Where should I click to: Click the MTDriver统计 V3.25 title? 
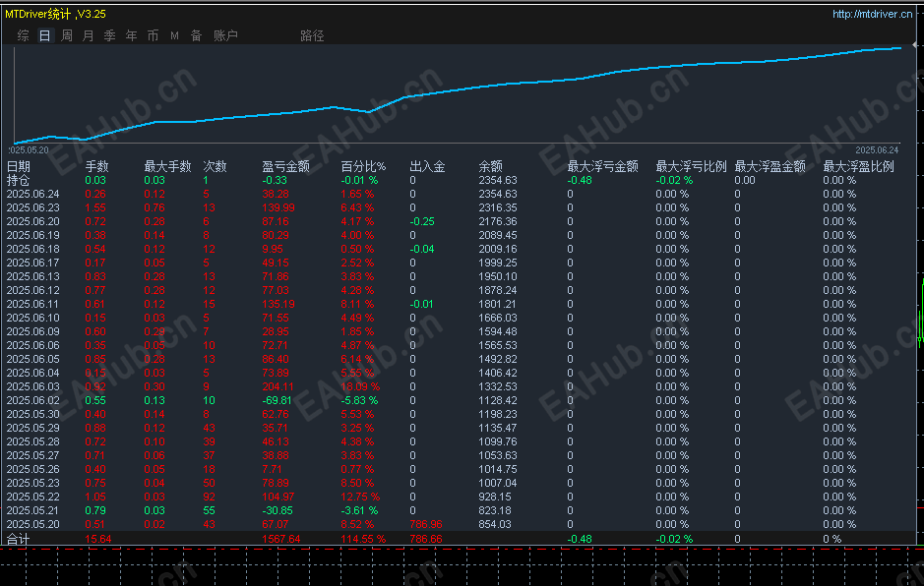click(55, 14)
